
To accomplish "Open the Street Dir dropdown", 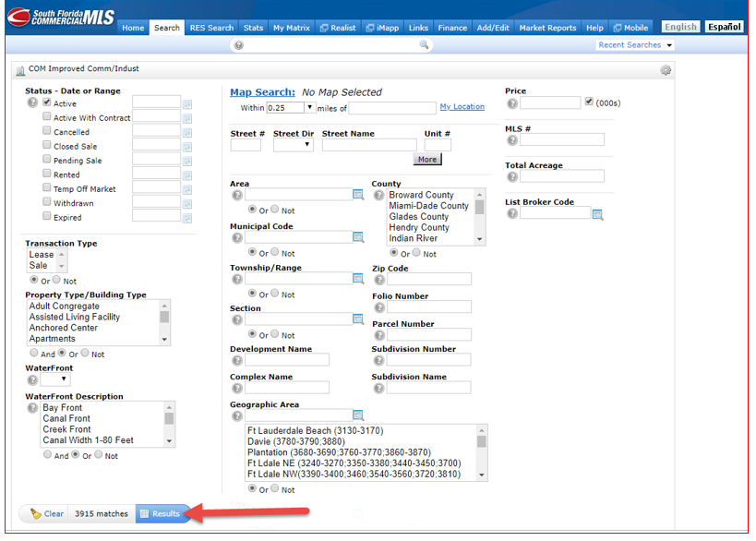I will coord(294,145).
